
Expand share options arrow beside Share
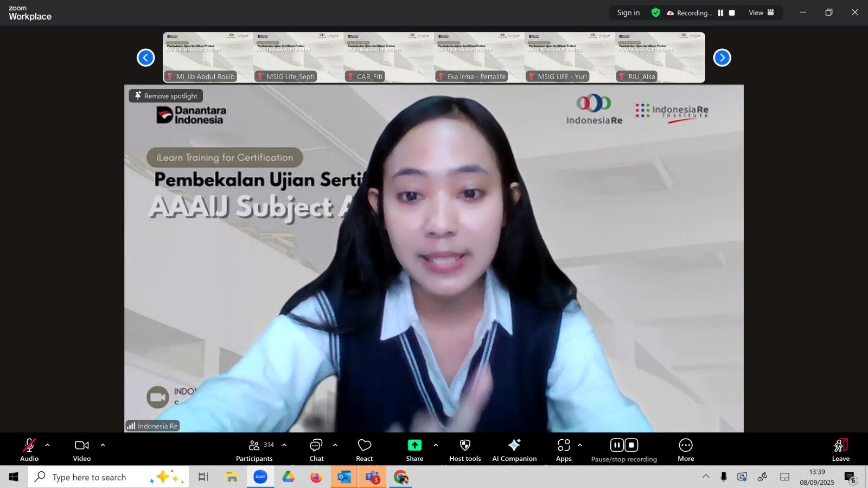(436, 445)
